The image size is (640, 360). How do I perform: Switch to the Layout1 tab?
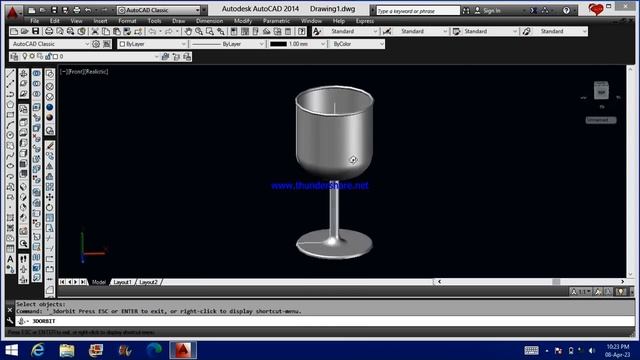coord(122,282)
